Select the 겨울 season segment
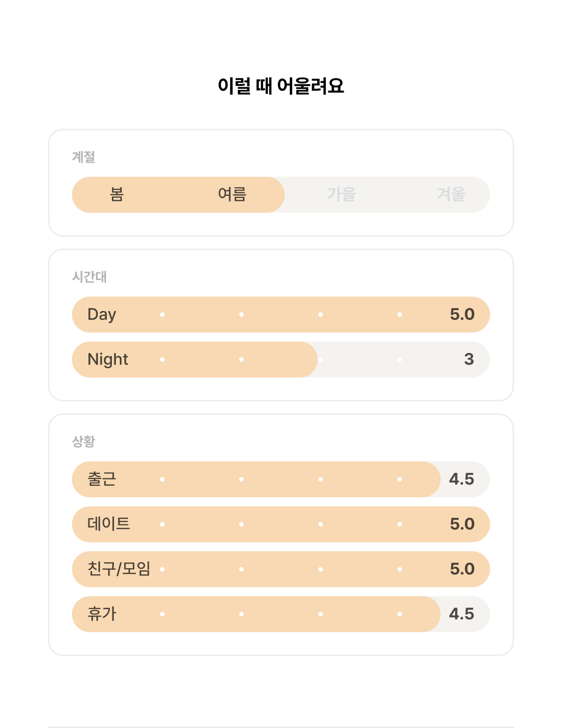 (451, 194)
